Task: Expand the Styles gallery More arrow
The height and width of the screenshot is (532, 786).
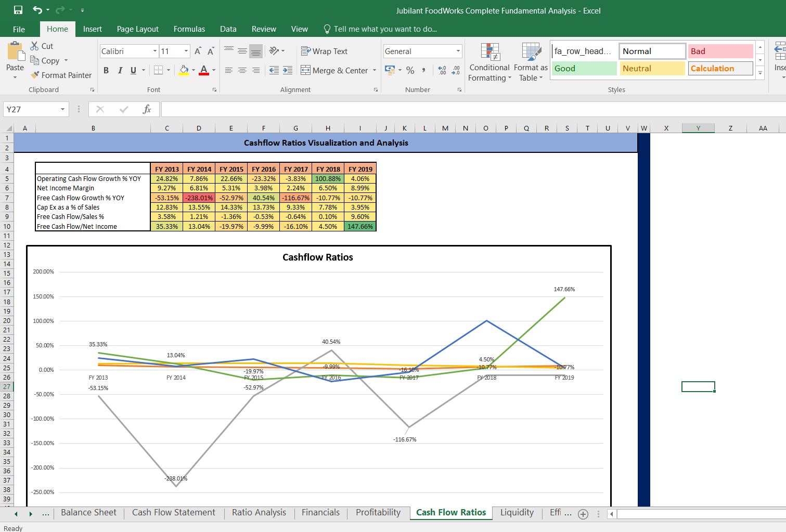Action: [x=760, y=73]
